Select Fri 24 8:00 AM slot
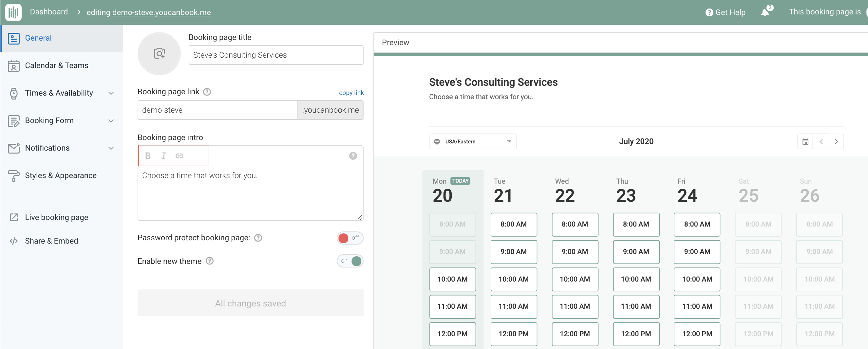This screenshot has height=349, width=868. click(x=697, y=224)
